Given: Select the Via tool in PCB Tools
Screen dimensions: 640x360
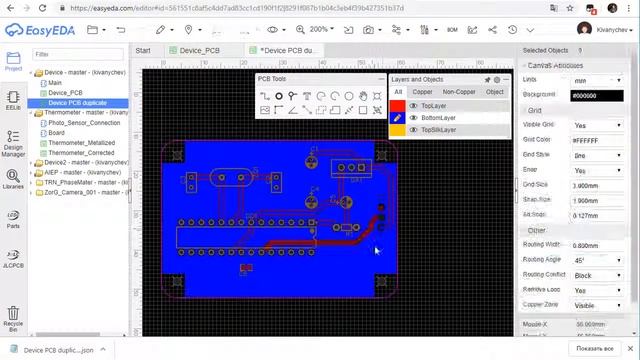Looking at the screenshot, I should click(292, 96).
